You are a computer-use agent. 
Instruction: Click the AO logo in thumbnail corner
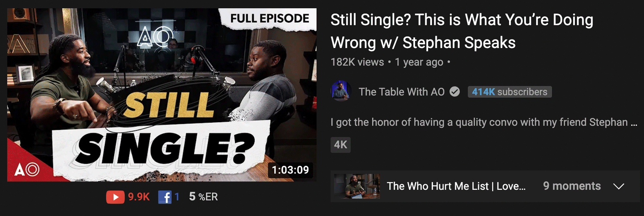[x=27, y=169]
